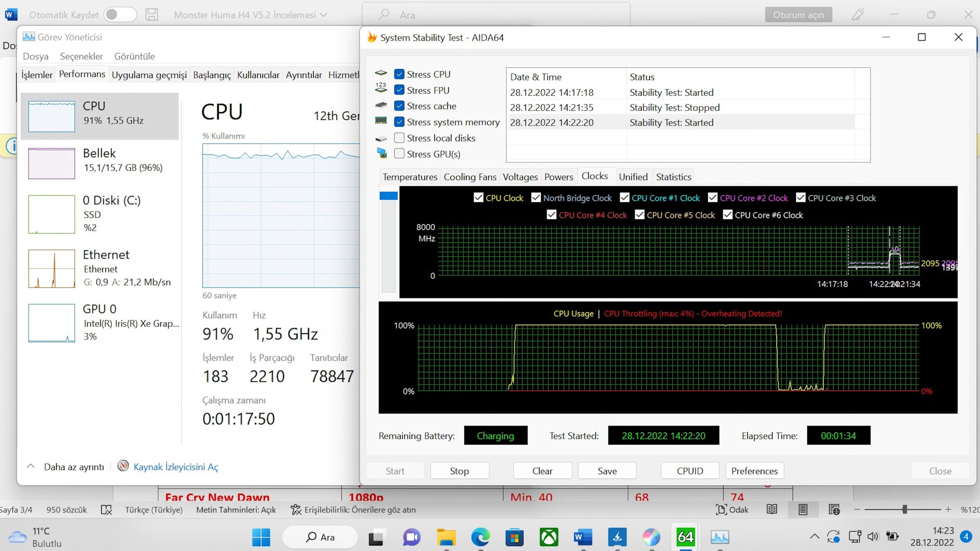The height and width of the screenshot is (551, 980).
Task: Open Xbox app from taskbar
Action: [x=549, y=537]
